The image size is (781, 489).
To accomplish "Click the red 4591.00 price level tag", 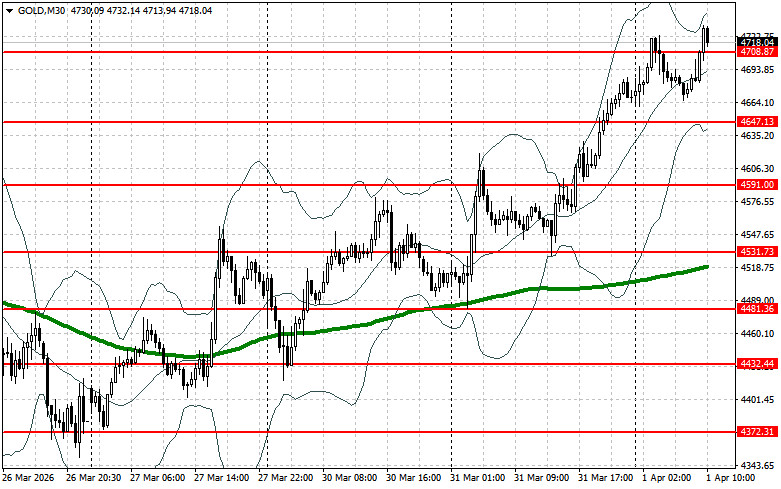I will coord(756,185).
